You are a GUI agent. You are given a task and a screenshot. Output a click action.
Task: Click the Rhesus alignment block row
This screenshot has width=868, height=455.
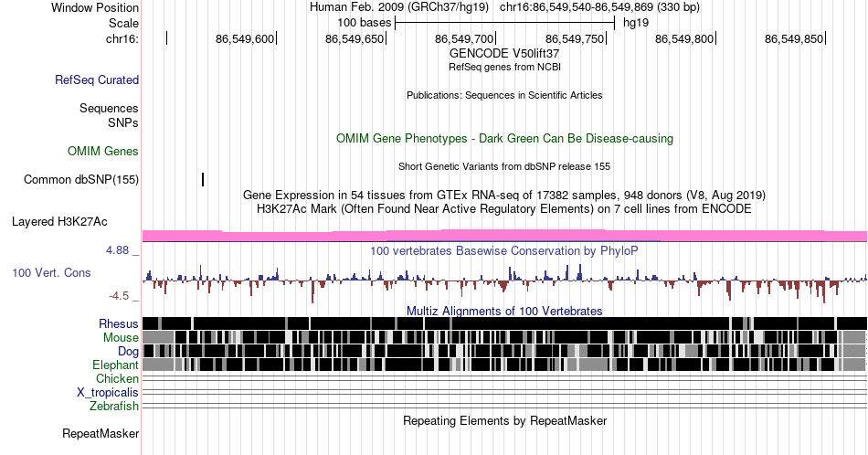(x=504, y=323)
